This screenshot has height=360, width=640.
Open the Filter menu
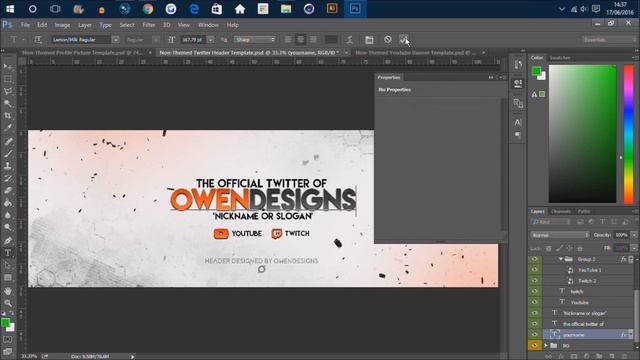pos(149,25)
